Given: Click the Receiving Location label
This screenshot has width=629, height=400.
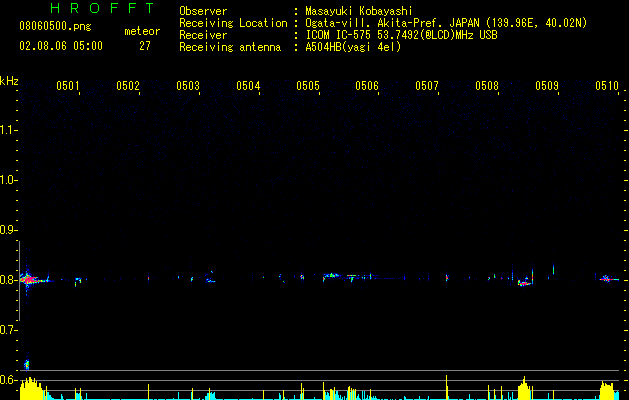Looking at the screenshot, I should (x=233, y=23).
